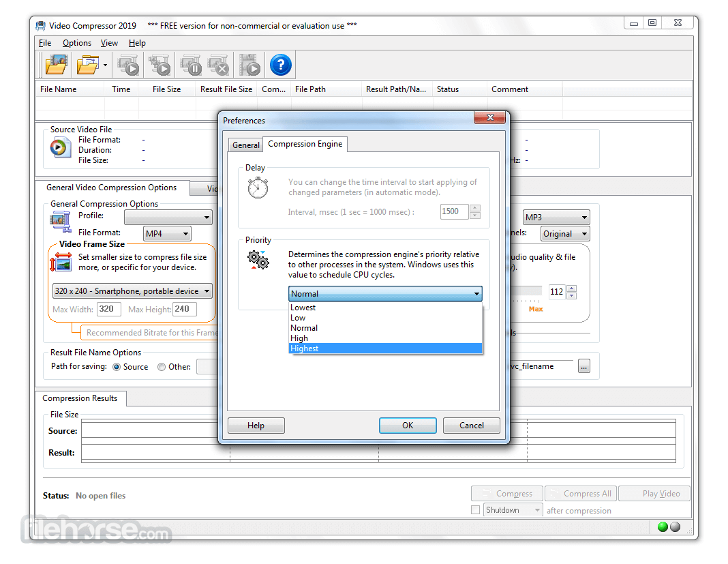Collapse the Priority Normal combo box
The image size is (728, 564).
tap(385, 294)
